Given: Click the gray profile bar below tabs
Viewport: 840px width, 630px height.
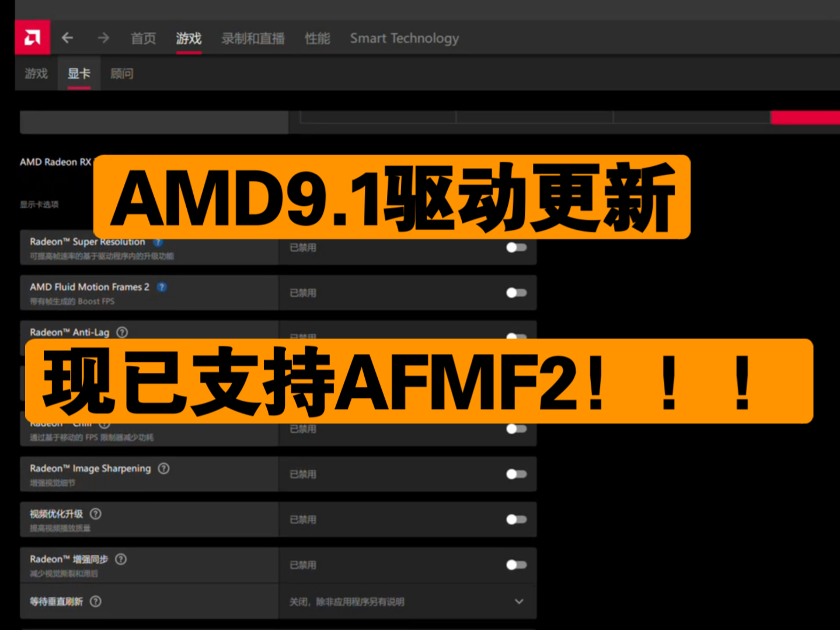Looking at the screenshot, I should click(154, 122).
